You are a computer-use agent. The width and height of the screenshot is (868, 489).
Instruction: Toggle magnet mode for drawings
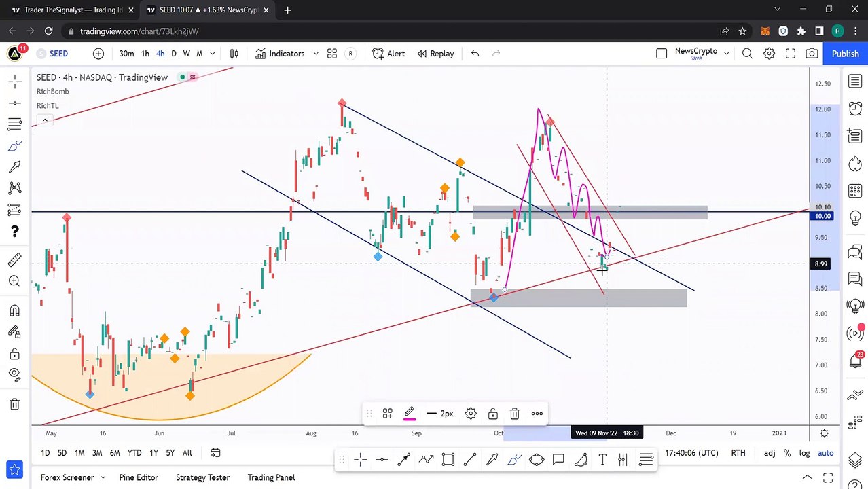15,310
